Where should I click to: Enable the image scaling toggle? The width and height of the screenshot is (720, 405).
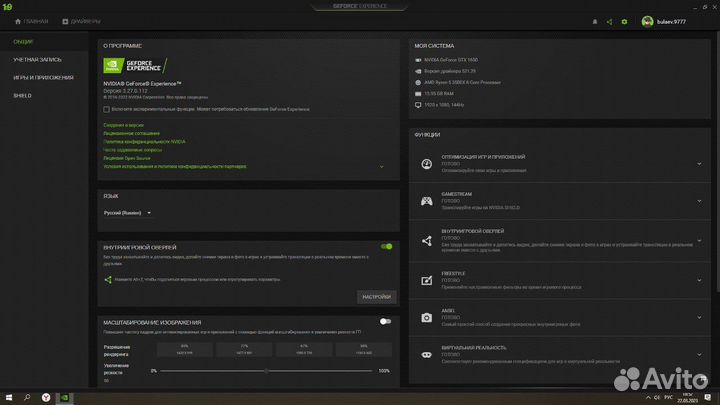coord(385,322)
